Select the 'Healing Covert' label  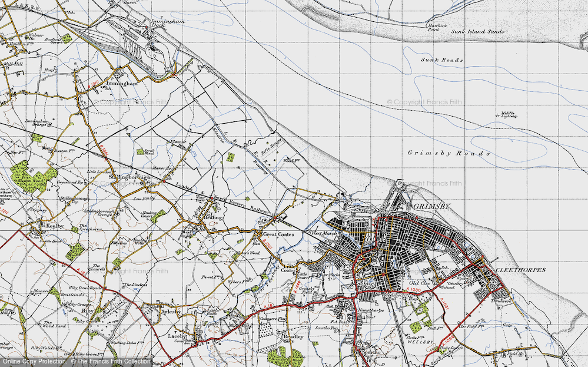(148, 214)
